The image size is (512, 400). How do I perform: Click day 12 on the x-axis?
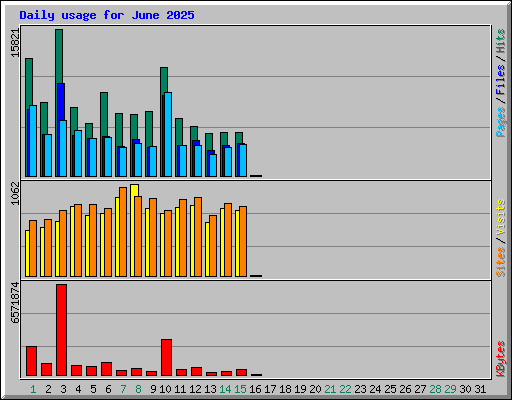point(195,389)
